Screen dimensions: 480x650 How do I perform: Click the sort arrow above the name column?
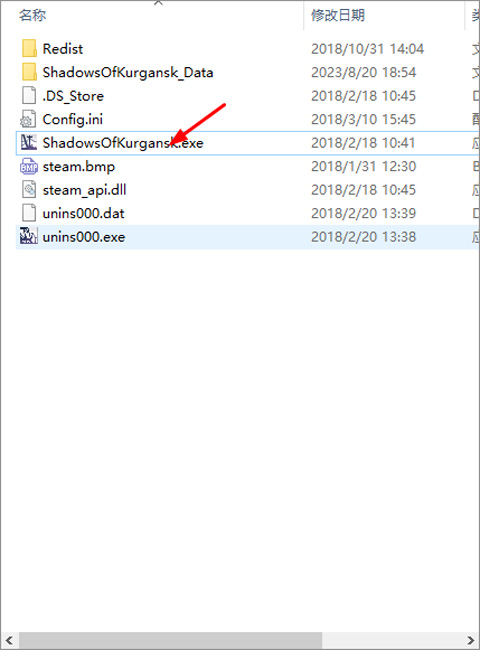pos(158,3)
